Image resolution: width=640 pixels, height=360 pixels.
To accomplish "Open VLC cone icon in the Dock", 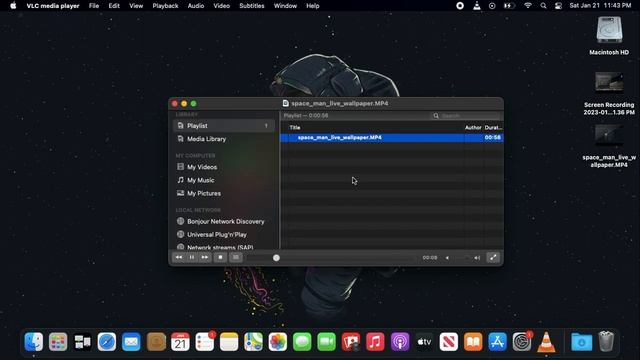I will pos(546,342).
